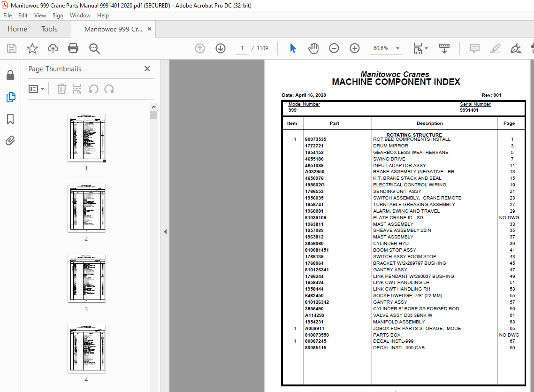Activate the Hand pan tool
Image resolution: width=534 pixels, height=392 pixels.
coord(313,48)
